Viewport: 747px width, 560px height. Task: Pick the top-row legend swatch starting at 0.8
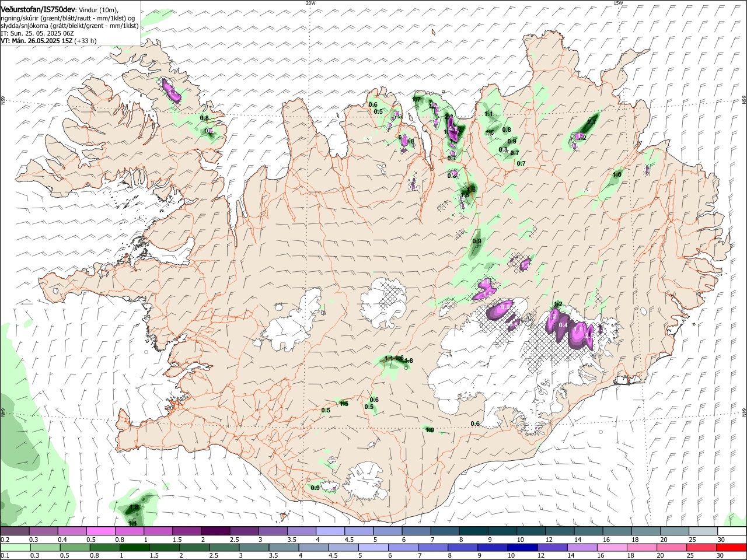click(x=129, y=531)
